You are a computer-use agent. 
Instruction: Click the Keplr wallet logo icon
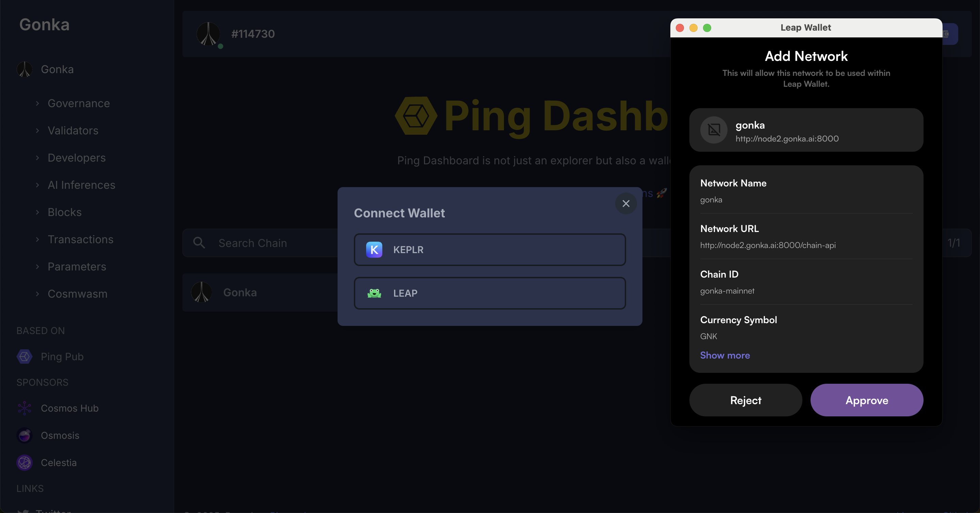pyautogui.click(x=374, y=249)
